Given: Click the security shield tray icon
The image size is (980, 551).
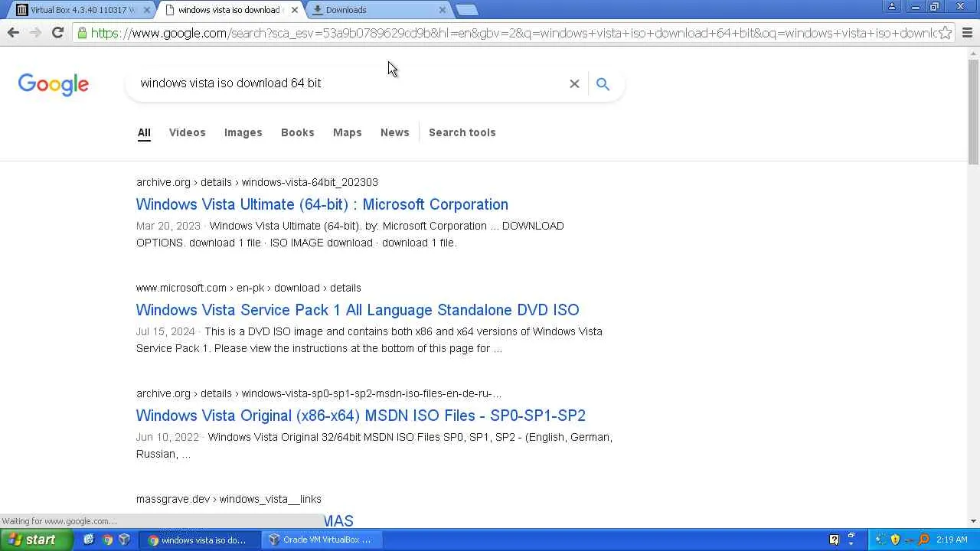Looking at the screenshot, I should [895, 540].
